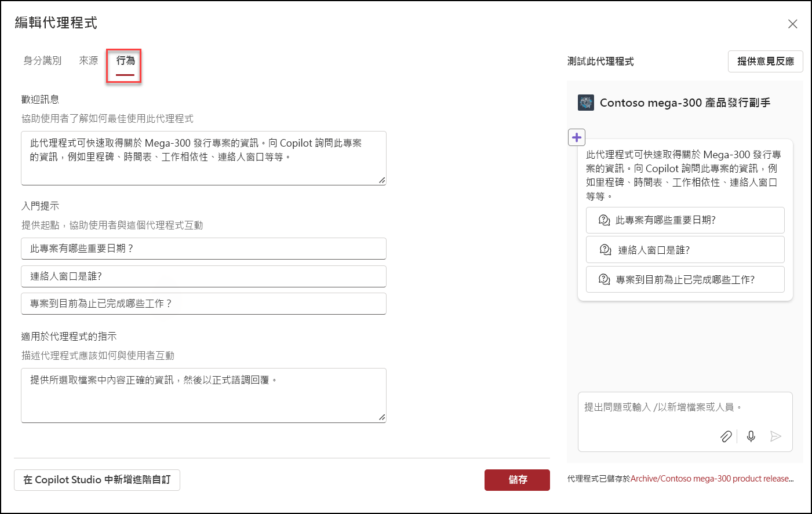
Task: Click the Contoso mega-300 agent avatar icon
Action: pyautogui.click(x=586, y=103)
